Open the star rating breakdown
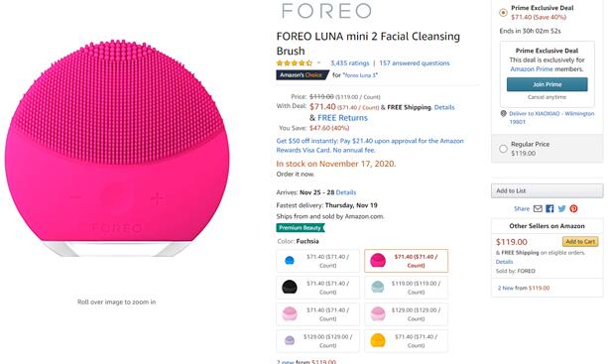 (x=295, y=62)
